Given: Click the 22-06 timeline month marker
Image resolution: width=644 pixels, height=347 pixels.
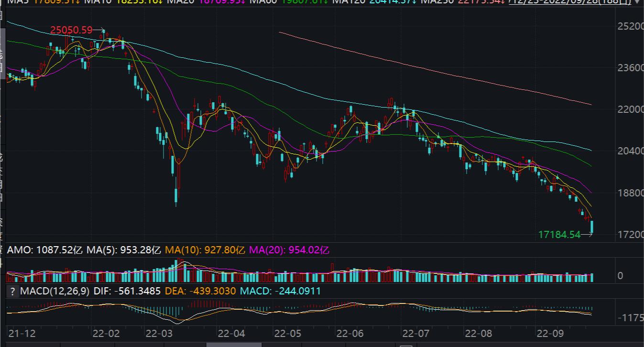Looking at the screenshot, I should [351, 333].
